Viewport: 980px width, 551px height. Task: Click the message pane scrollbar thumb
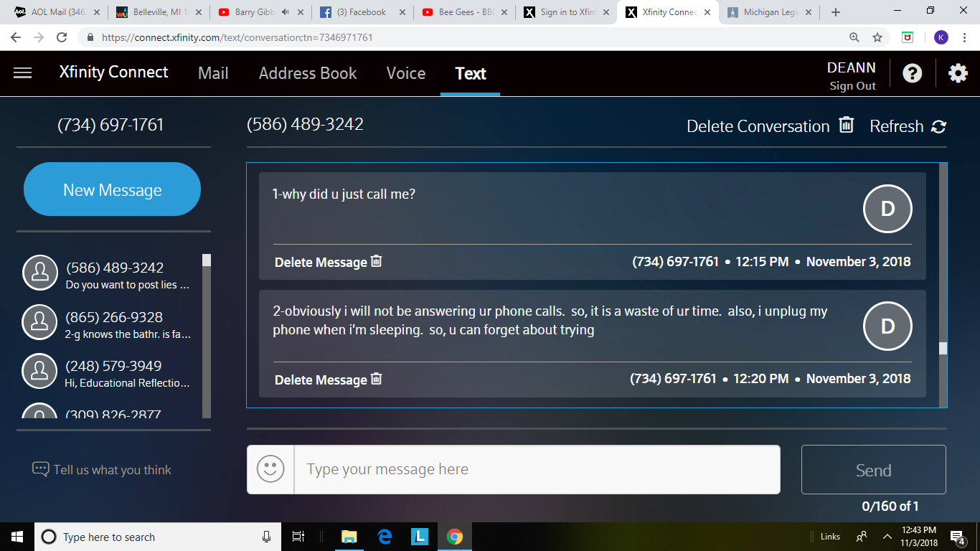pos(943,348)
